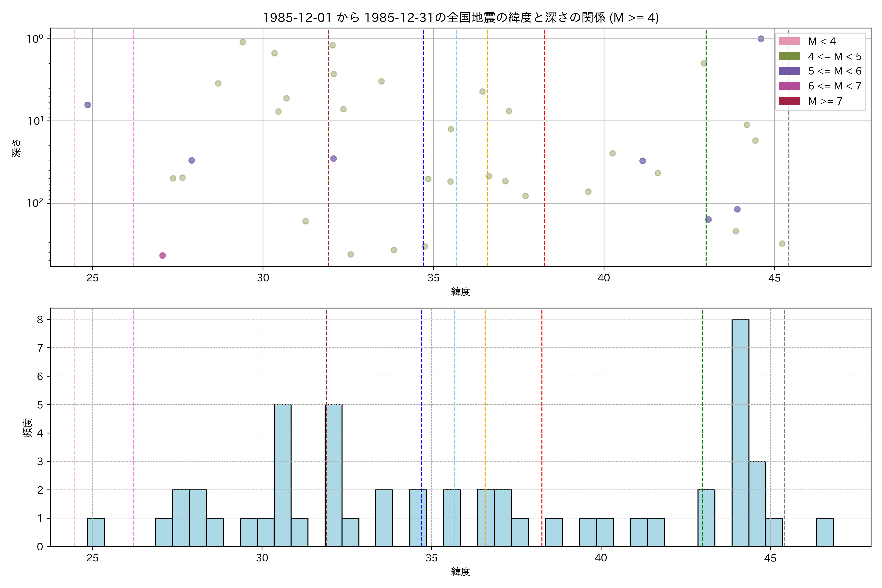This screenshot has height=588, width=882.
Task: Click the leftmost histogram bar near latitude 25
Action: [x=96, y=532]
